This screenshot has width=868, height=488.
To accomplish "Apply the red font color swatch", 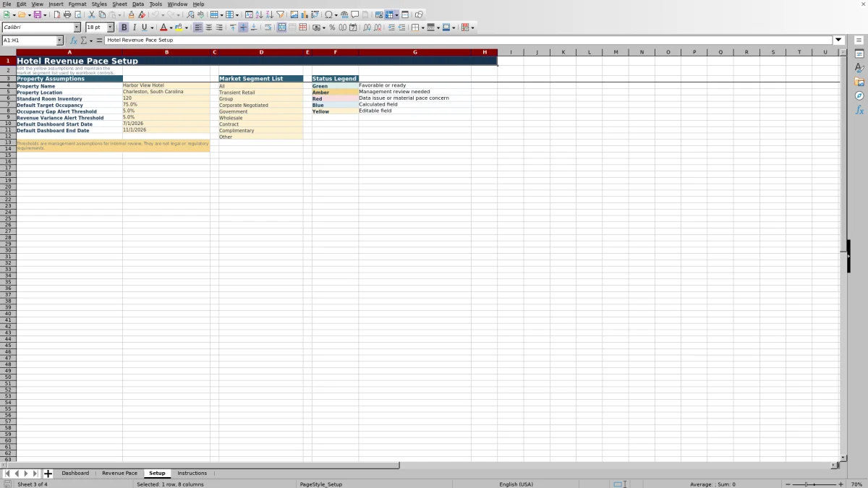I will (x=163, y=27).
